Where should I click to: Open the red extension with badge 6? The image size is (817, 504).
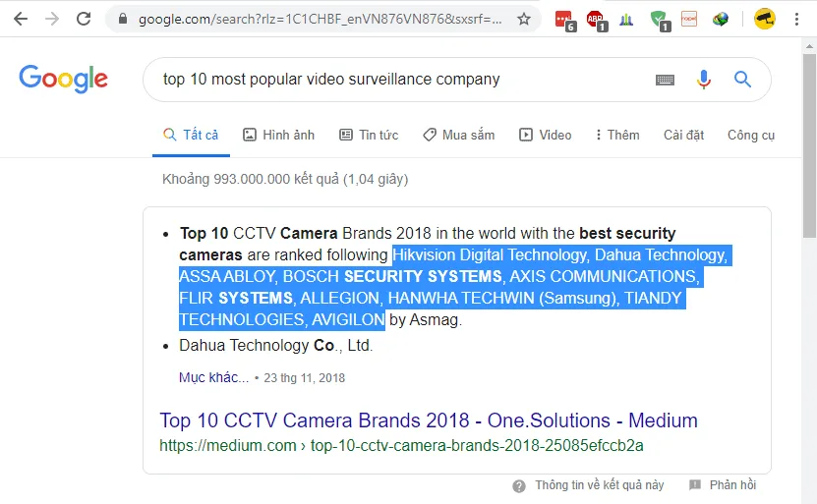click(x=564, y=21)
